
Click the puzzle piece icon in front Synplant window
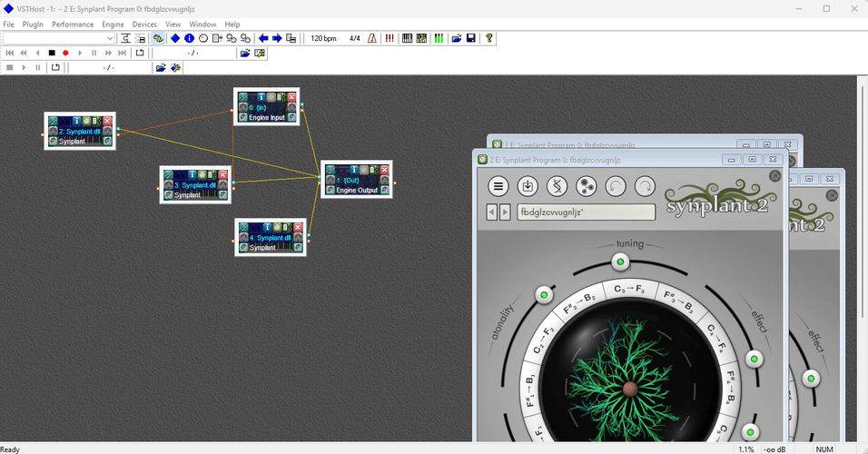click(x=775, y=176)
